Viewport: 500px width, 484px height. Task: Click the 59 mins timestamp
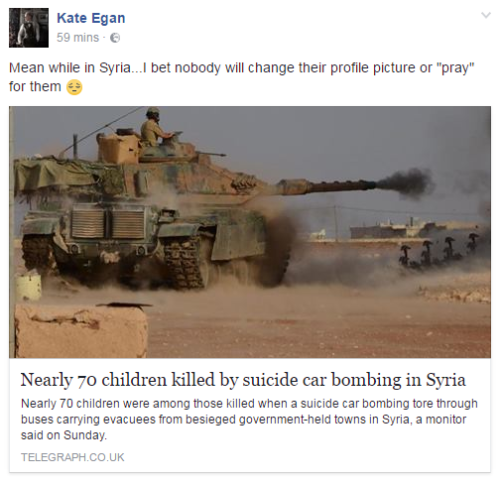point(78,38)
